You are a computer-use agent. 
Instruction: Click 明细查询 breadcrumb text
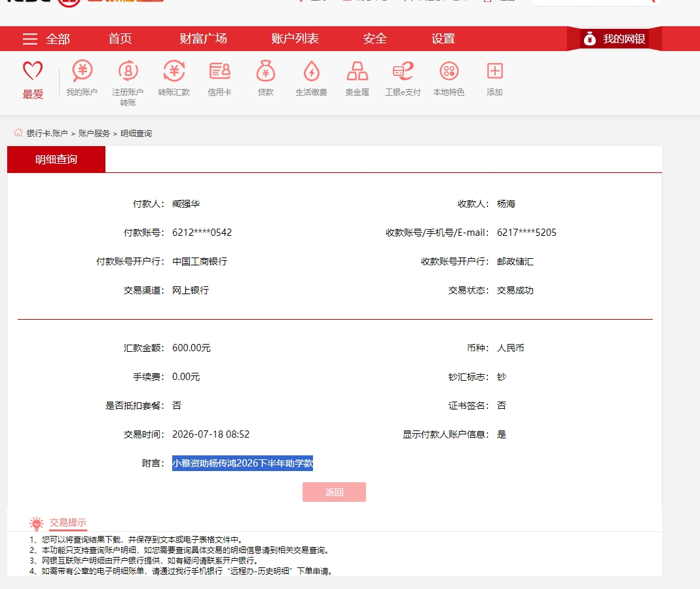(x=136, y=134)
